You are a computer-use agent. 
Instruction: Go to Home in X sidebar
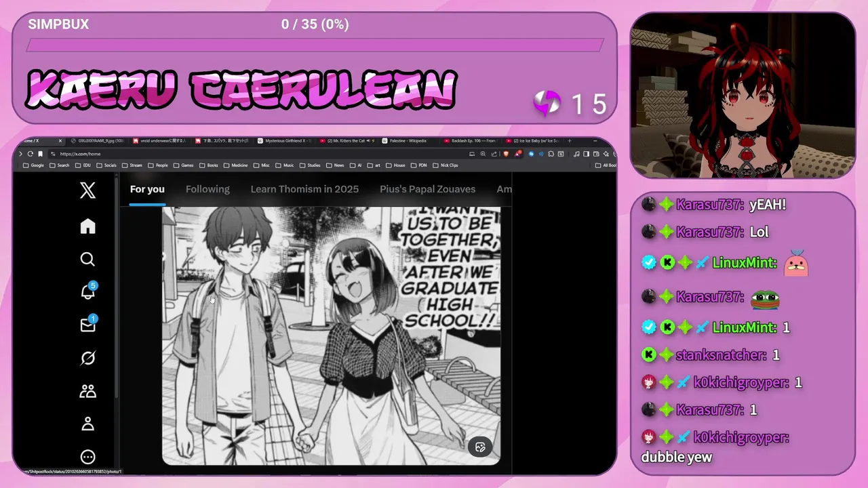pyautogui.click(x=87, y=226)
